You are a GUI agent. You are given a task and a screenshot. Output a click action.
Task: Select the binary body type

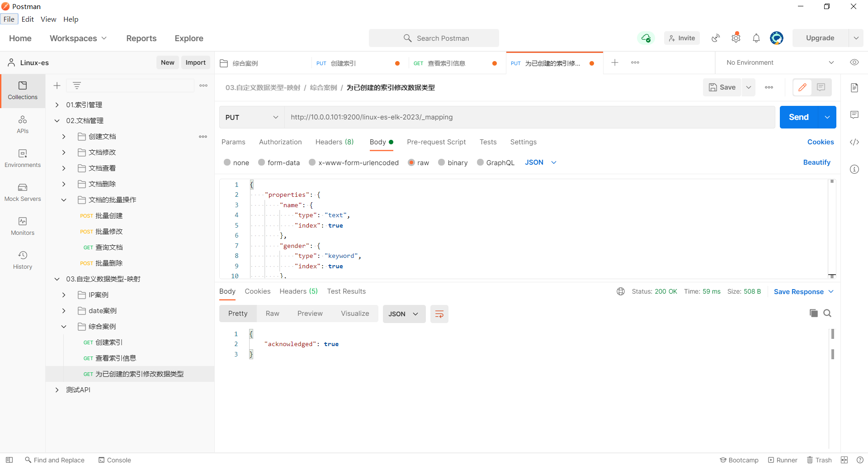pyautogui.click(x=453, y=162)
